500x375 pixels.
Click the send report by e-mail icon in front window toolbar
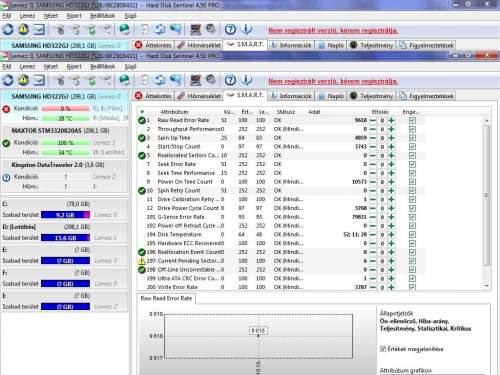39,80
